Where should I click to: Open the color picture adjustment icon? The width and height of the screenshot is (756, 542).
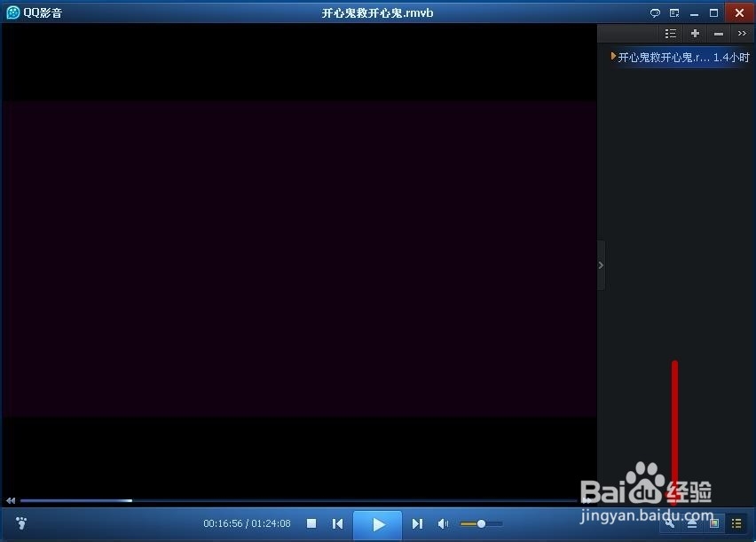[x=714, y=523]
